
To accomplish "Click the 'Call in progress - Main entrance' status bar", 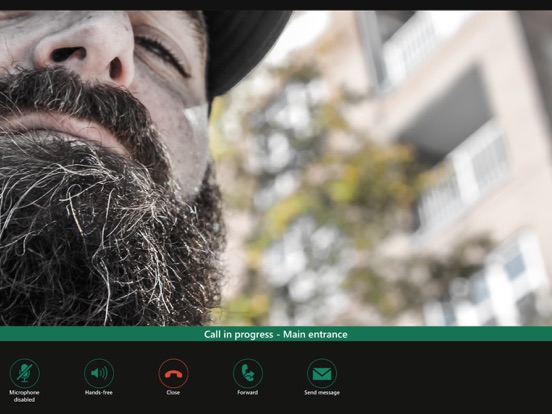I will click(x=276, y=334).
